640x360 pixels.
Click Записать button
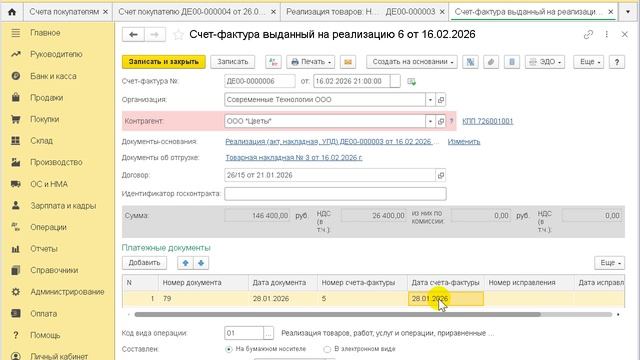pos(233,62)
